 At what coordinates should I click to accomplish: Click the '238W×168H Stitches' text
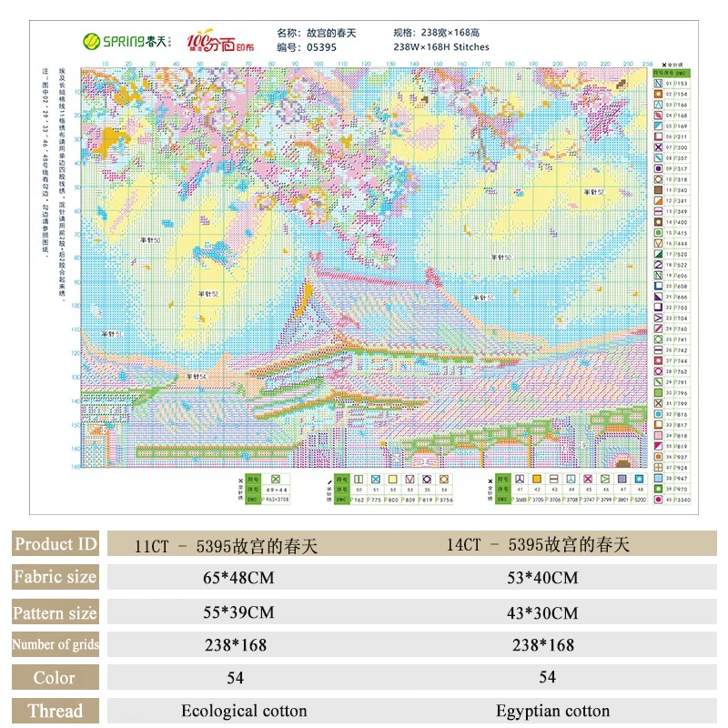pos(441,47)
